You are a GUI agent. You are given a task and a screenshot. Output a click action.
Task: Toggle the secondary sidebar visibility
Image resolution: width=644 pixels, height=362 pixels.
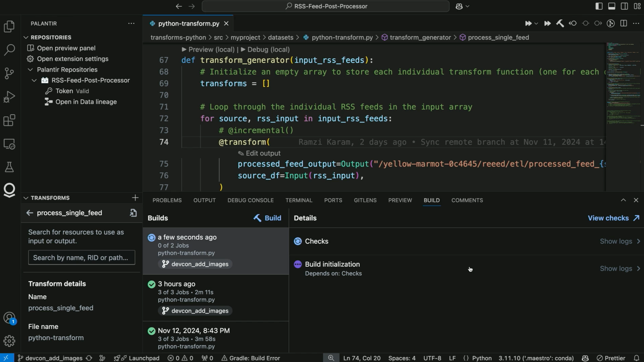[x=624, y=6]
